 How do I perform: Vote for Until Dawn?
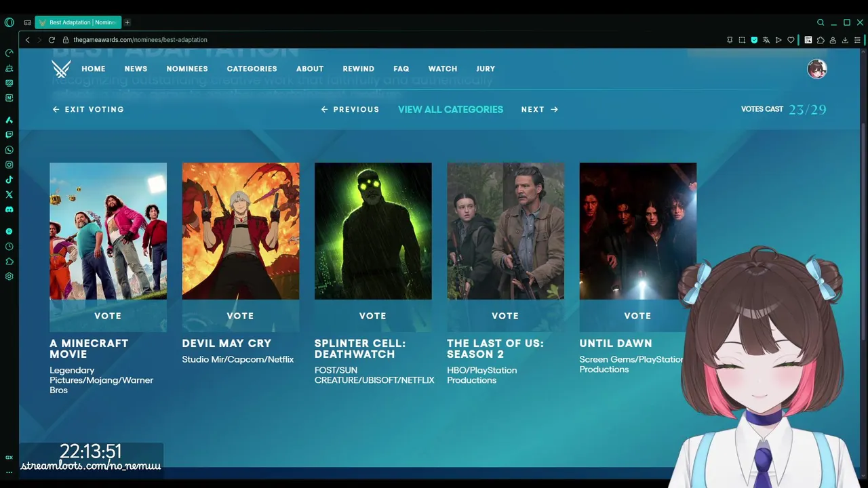coord(637,316)
